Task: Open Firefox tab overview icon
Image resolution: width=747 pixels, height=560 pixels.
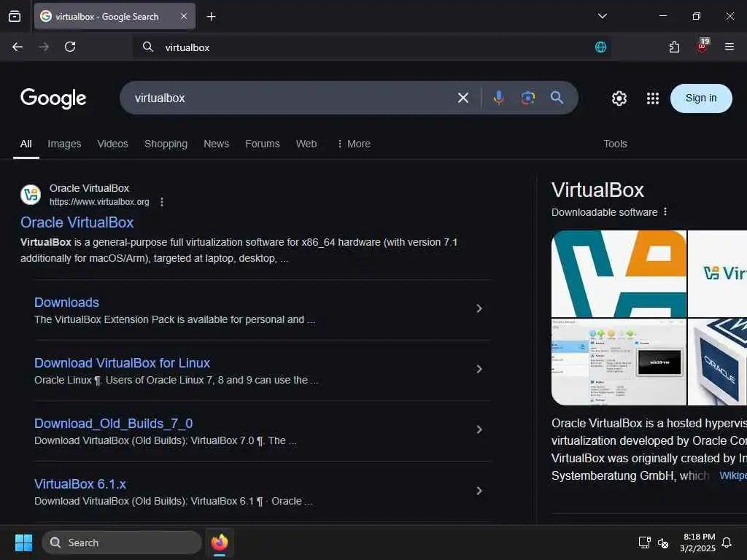Action: pos(15,17)
